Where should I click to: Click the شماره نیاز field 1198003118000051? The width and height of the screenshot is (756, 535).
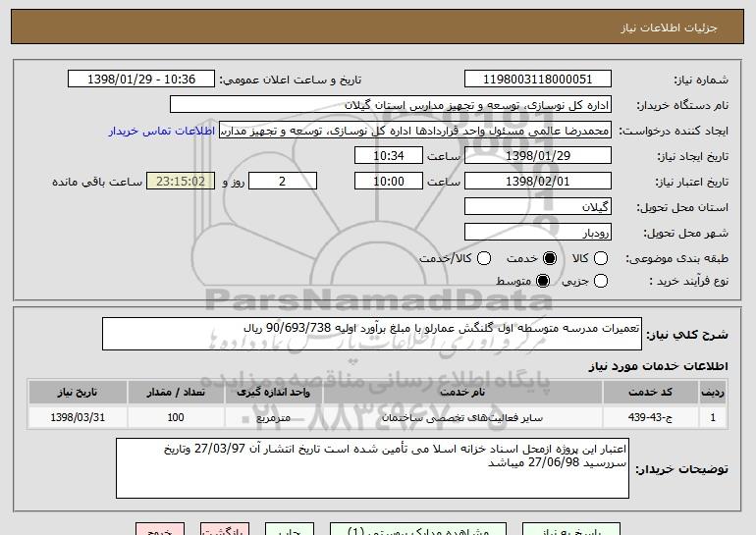[538, 80]
